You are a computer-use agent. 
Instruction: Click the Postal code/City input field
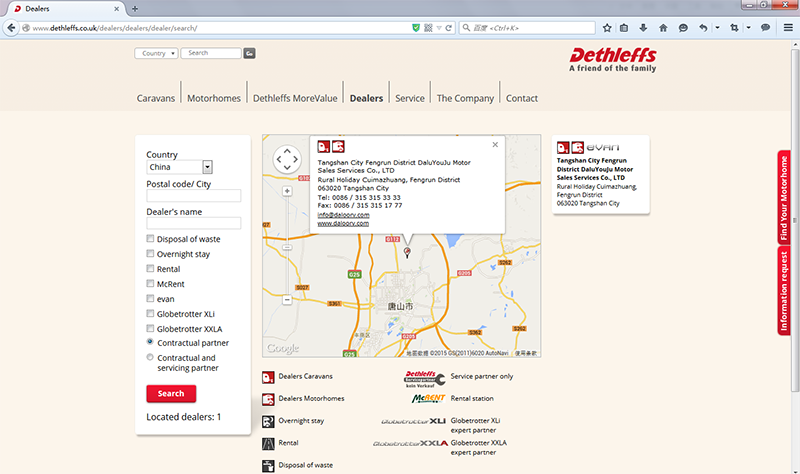click(x=193, y=195)
